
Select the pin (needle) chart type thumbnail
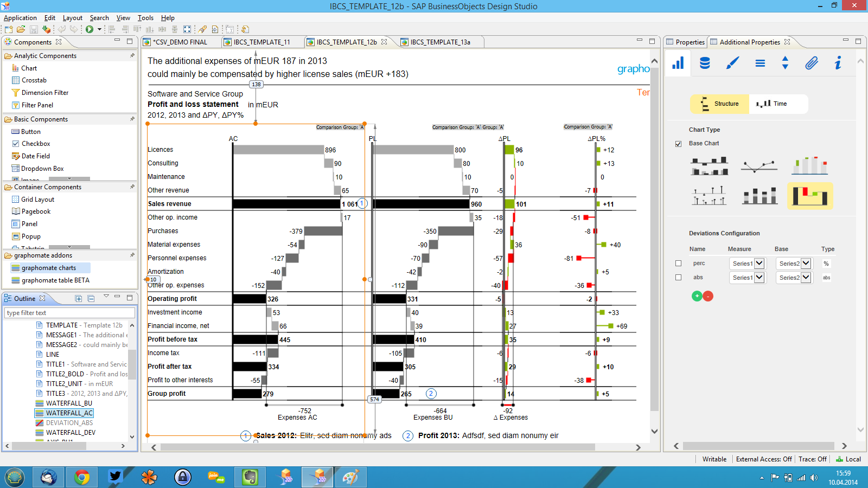click(x=710, y=195)
